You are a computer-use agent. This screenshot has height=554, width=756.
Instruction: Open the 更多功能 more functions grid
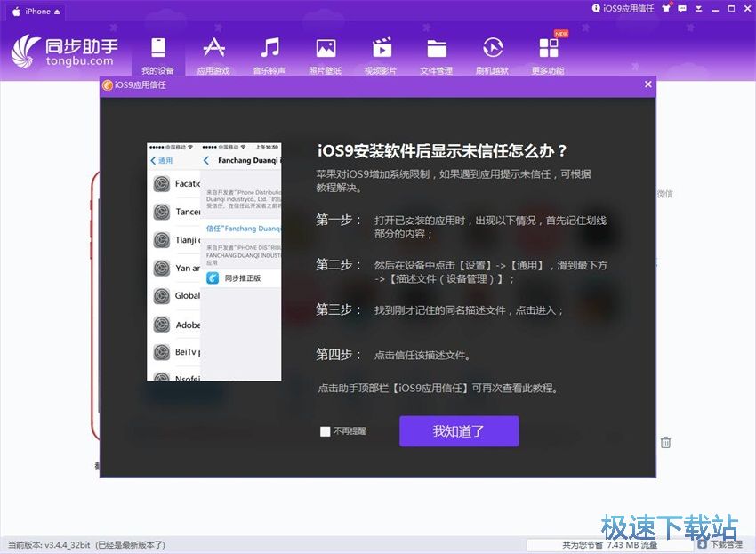[548, 55]
